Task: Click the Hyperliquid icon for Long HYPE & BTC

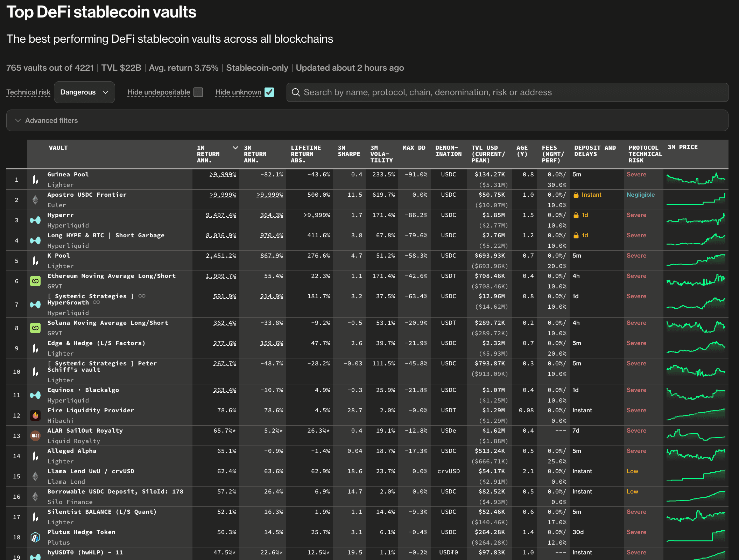Action: click(35, 240)
